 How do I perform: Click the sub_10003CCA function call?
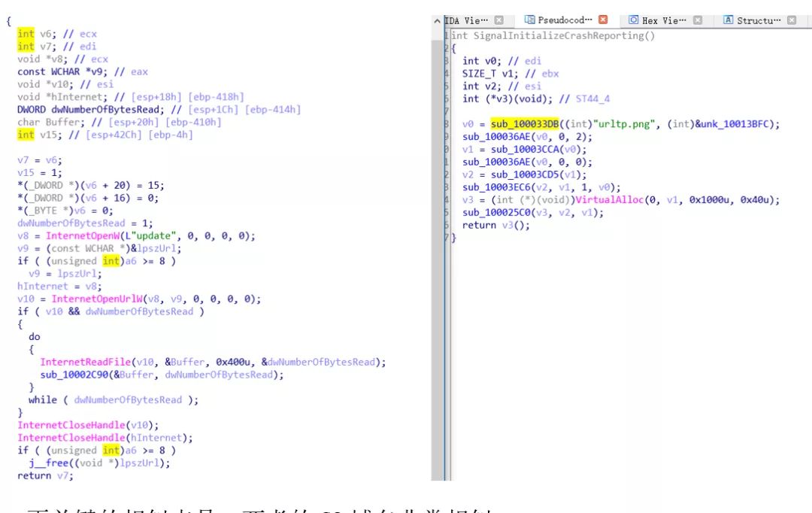coord(525,149)
